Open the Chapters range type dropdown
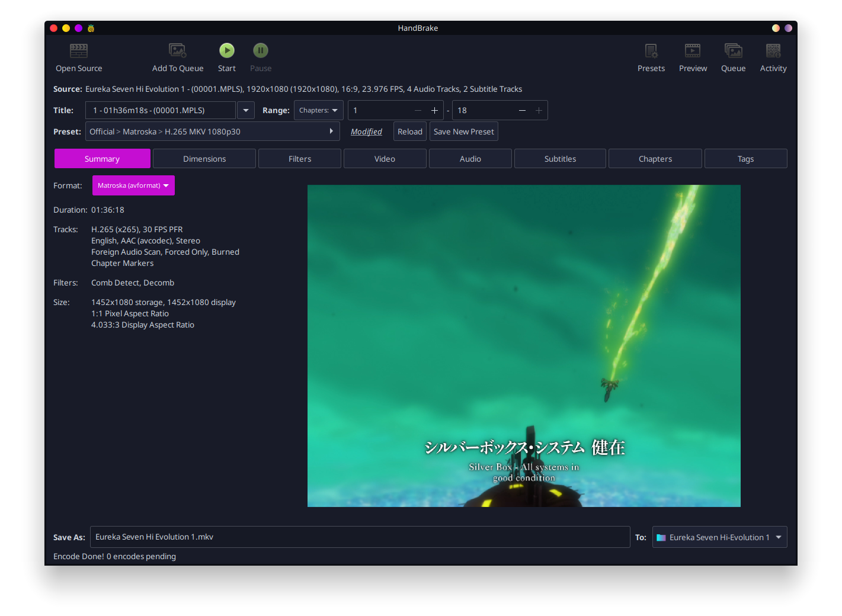This screenshot has width=842, height=616. tap(318, 110)
